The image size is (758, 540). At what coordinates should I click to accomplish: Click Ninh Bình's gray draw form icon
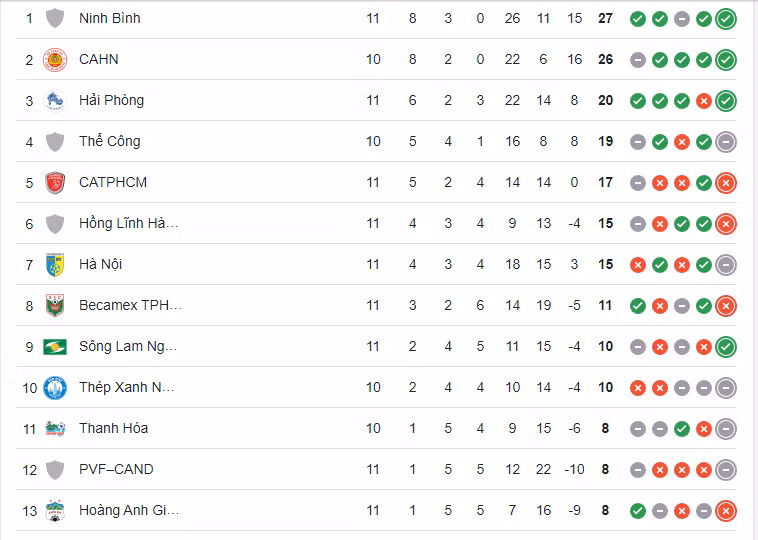[682, 19]
